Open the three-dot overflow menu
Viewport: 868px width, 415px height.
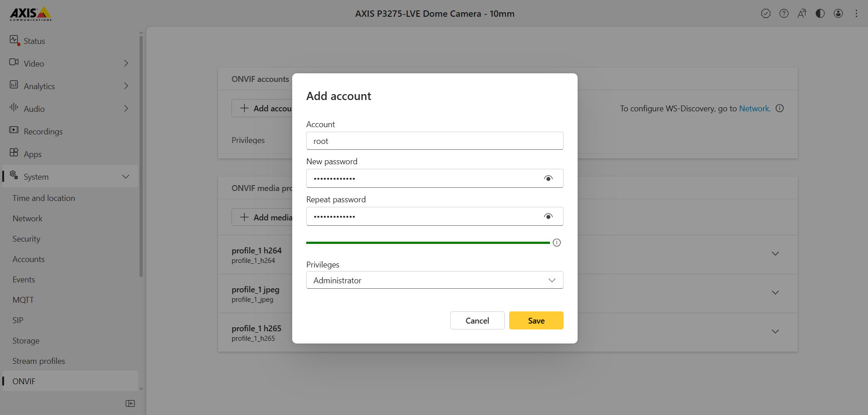tap(856, 14)
